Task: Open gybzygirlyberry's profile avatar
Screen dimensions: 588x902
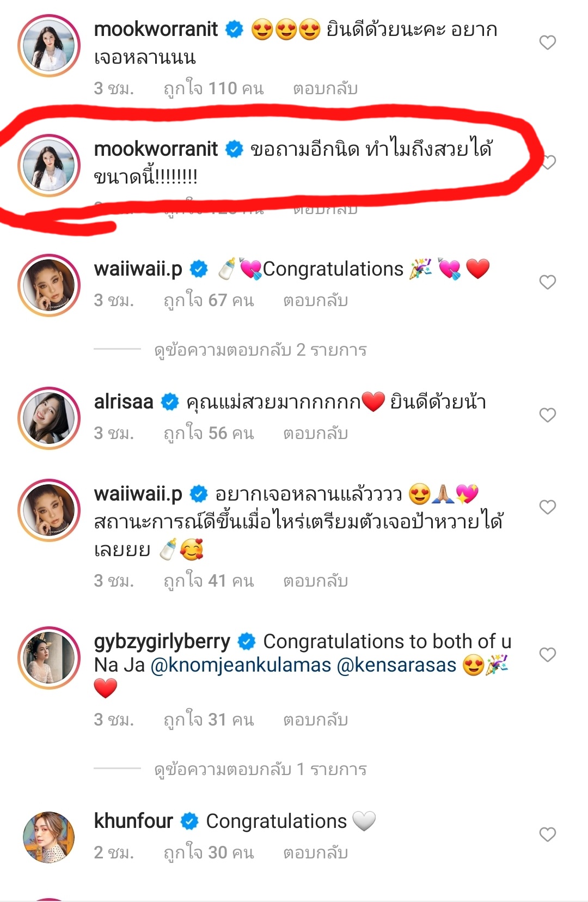Action: (49, 658)
